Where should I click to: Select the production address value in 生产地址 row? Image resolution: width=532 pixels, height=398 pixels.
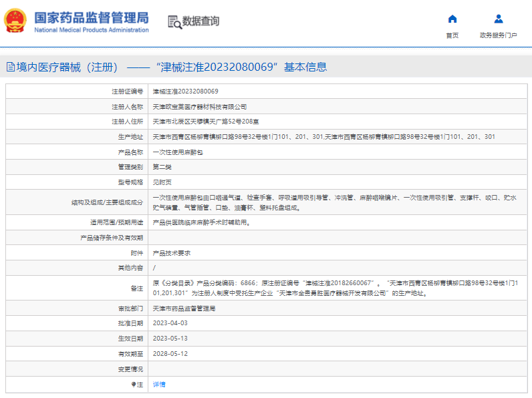(323, 137)
